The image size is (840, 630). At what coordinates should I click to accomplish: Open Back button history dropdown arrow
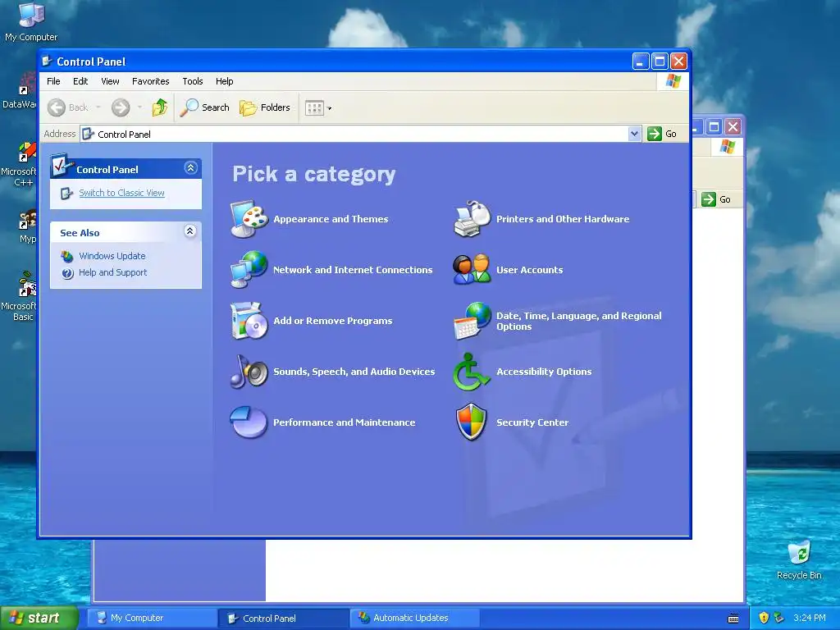[98, 107]
